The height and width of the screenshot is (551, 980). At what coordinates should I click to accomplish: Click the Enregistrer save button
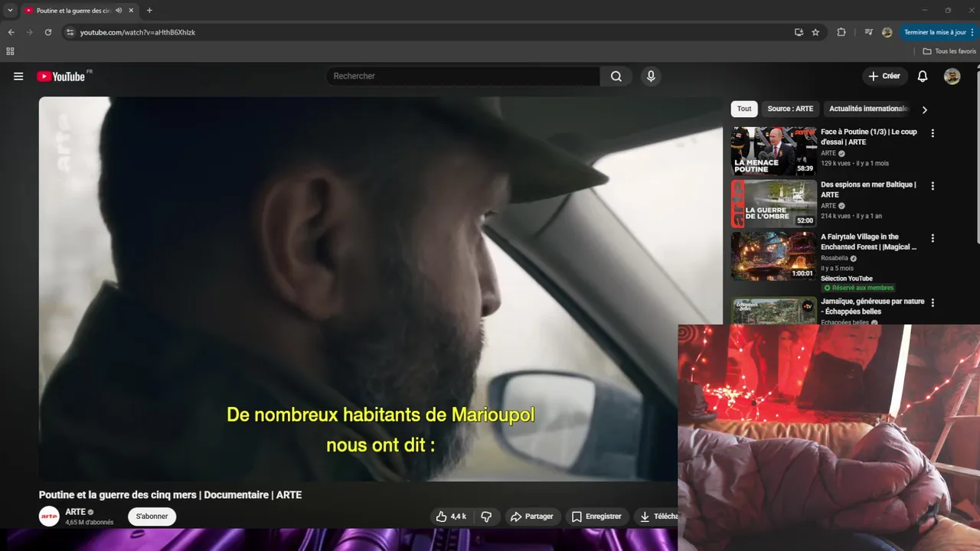click(x=596, y=517)
